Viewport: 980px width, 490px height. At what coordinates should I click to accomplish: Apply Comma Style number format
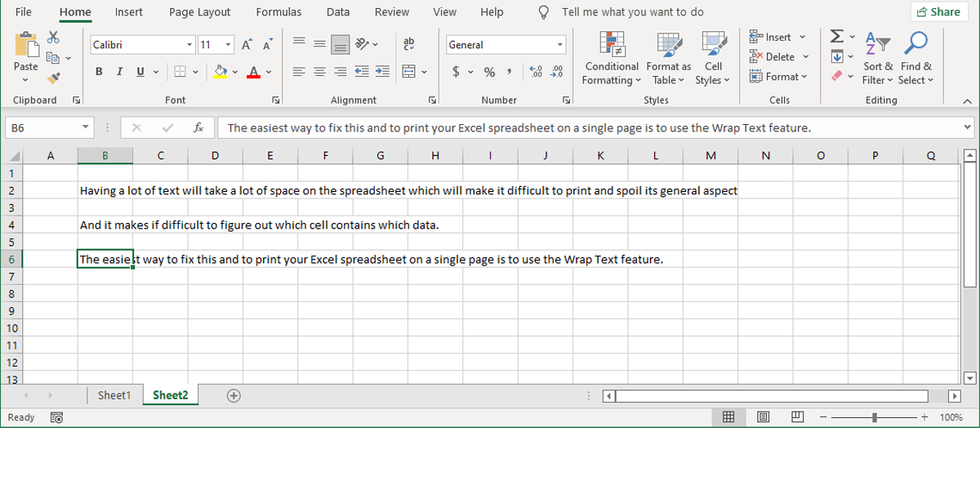[x=510, y=72]
